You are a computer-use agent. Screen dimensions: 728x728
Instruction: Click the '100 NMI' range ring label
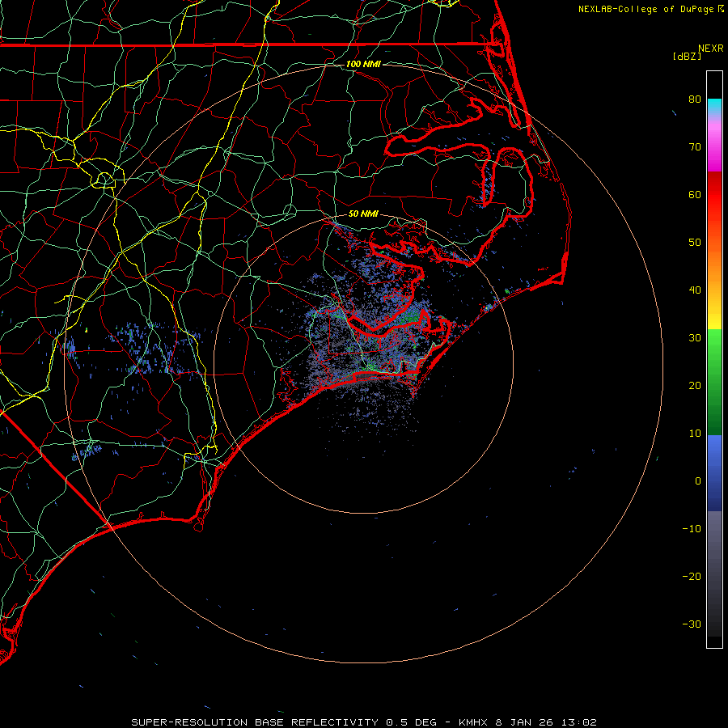[363, 64]
